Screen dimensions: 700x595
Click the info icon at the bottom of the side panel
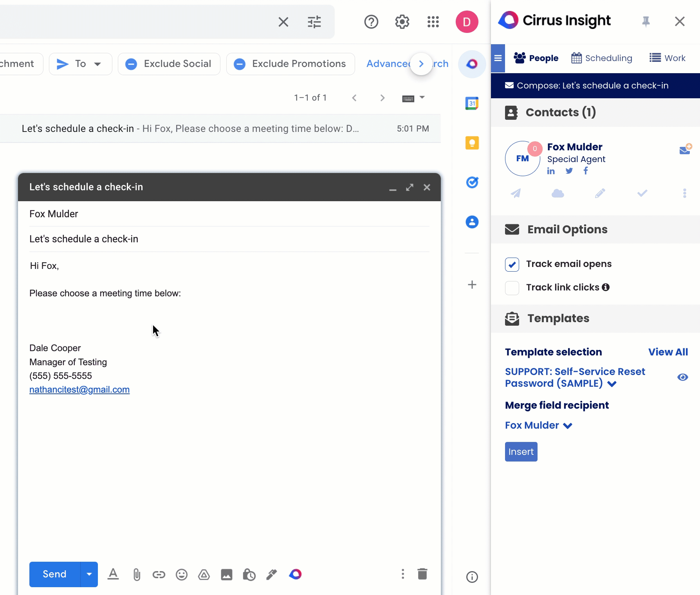coord(472,577)
